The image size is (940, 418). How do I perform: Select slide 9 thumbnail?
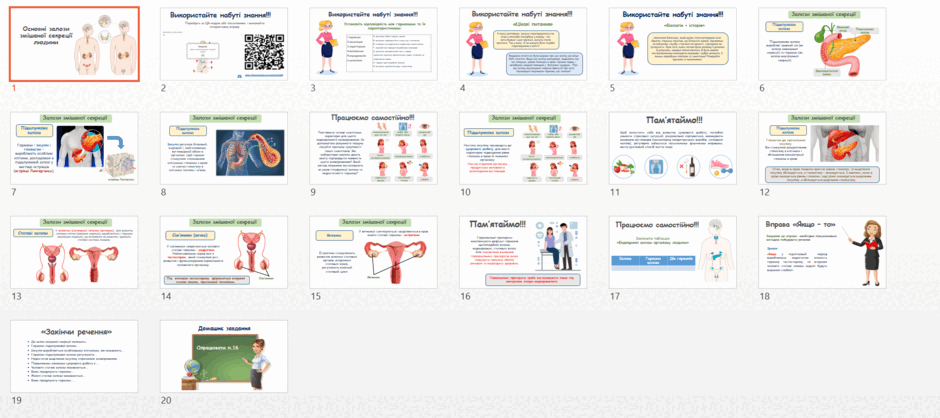coord(373,148)
